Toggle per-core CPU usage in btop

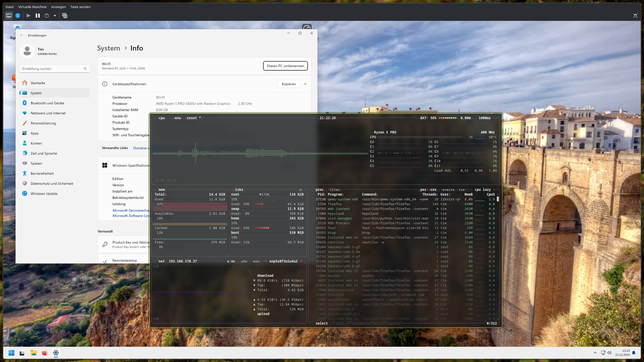coord(428,190)
